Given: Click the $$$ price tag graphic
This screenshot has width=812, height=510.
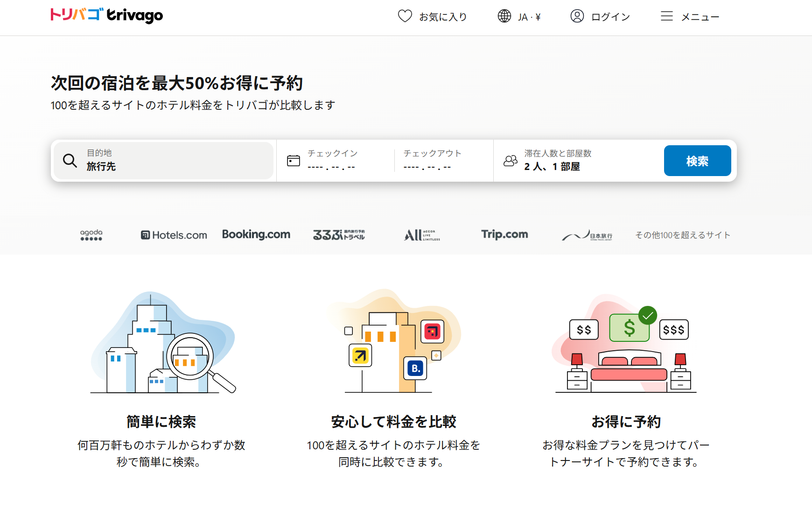Looking at the screenshot, I should click(x=673, y=330).
